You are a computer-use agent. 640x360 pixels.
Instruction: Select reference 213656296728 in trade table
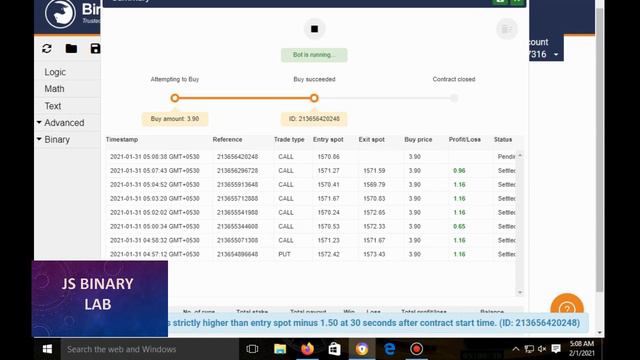[x=238, y=171]
